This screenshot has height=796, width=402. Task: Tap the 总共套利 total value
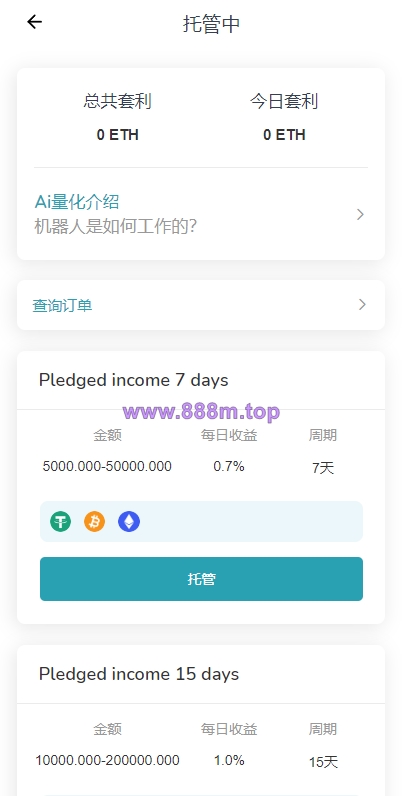click(x=118, y=135)
